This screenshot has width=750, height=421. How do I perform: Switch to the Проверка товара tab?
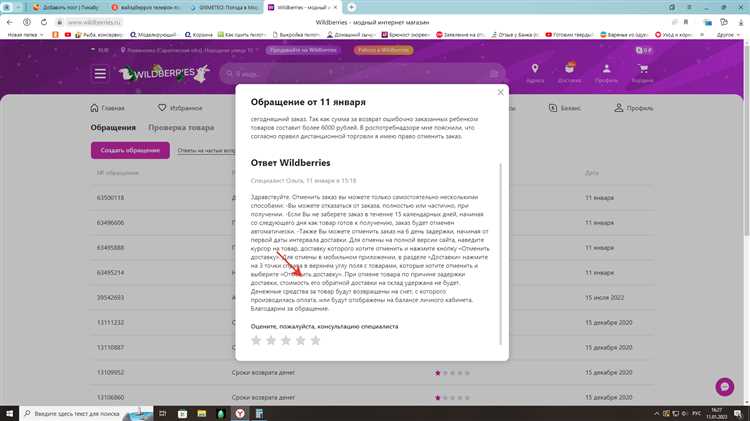click(x=181, y=128)
